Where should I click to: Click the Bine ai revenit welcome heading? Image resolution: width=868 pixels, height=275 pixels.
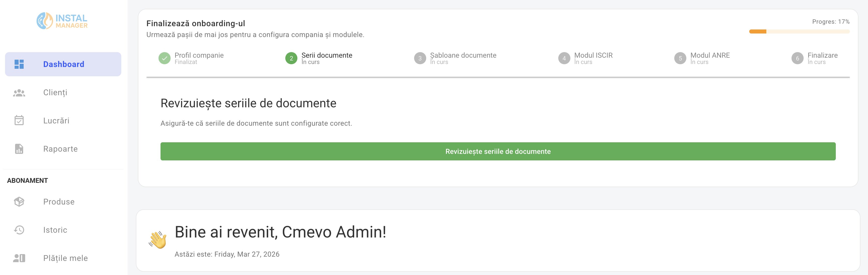click(x=280, y=232)
